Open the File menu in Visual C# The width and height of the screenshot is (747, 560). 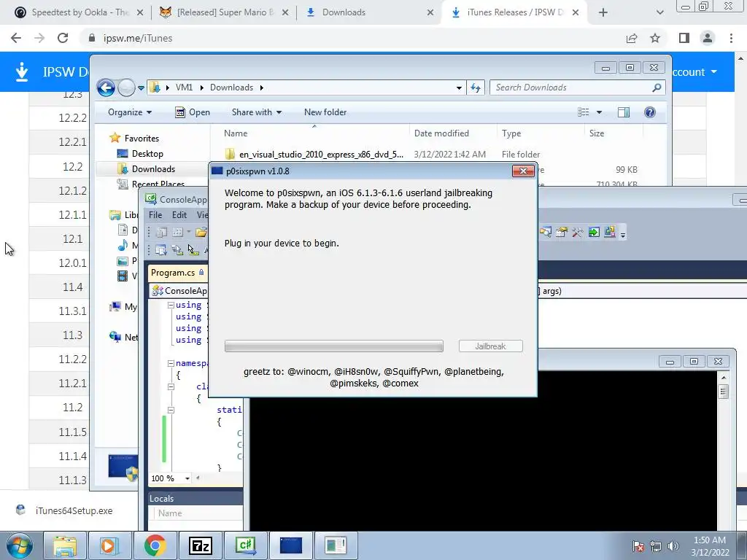pyautogui.click(x=155, y=215)
